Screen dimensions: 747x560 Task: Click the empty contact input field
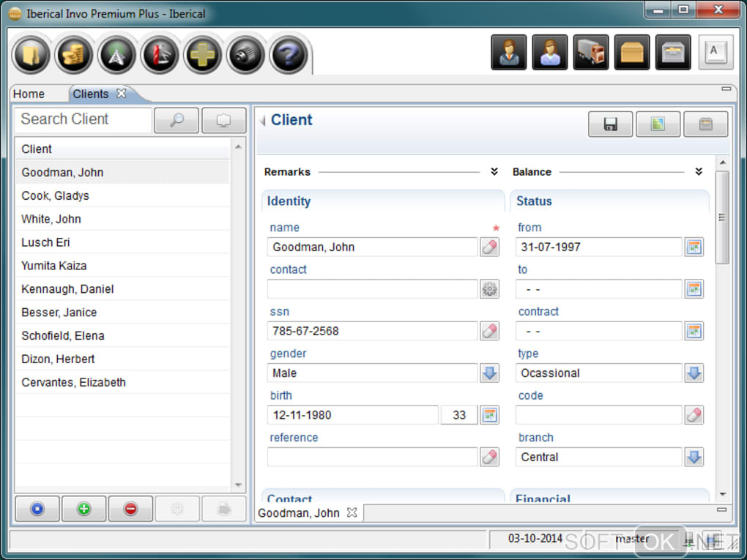click(x=372, y=289)
